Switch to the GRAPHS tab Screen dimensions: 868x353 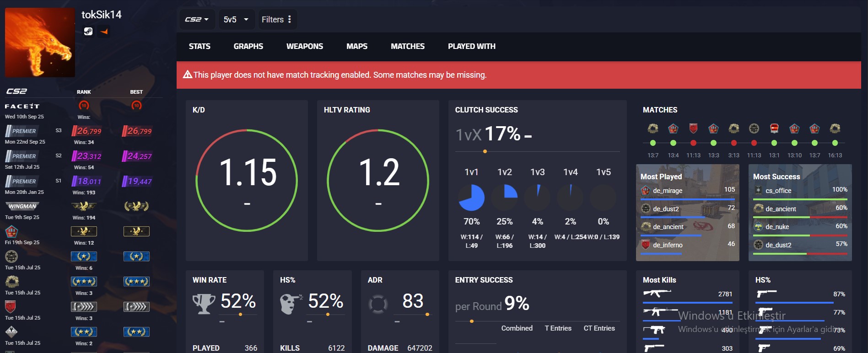[x=248, y=46]
